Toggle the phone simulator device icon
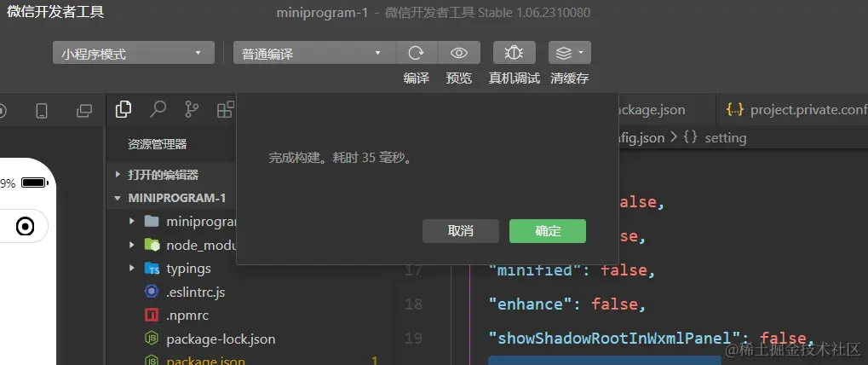Viewport: 868px width, 365px height. coord(42,112)
